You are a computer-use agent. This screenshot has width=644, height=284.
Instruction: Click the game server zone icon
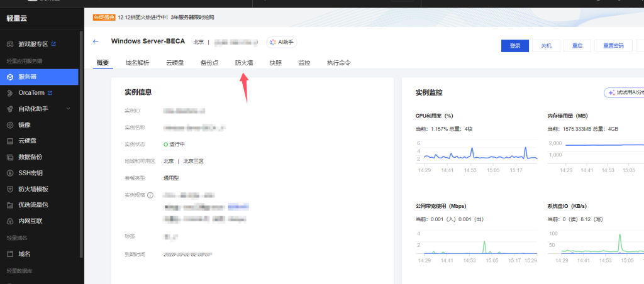point(10,44)
